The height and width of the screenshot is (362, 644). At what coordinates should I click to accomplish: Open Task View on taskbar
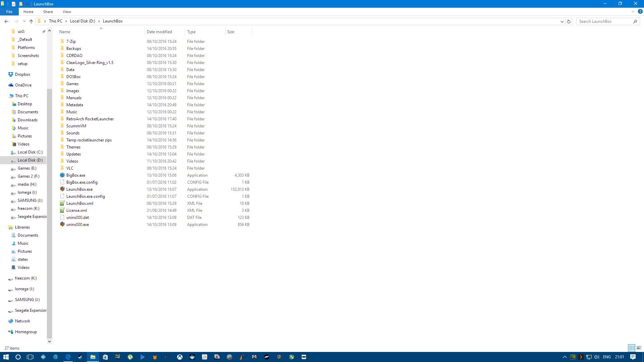tap(30, 357)
